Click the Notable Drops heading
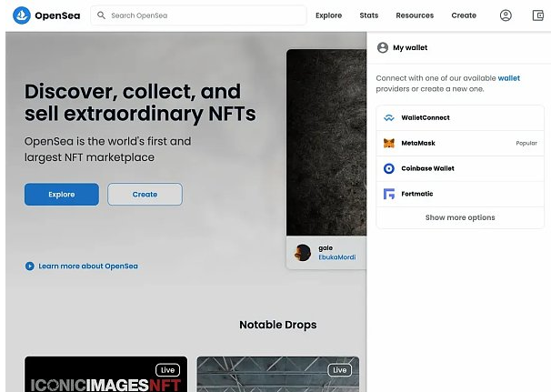Viewport: 551px width, 392px height. pyautogui.click(x=278, y=325)
